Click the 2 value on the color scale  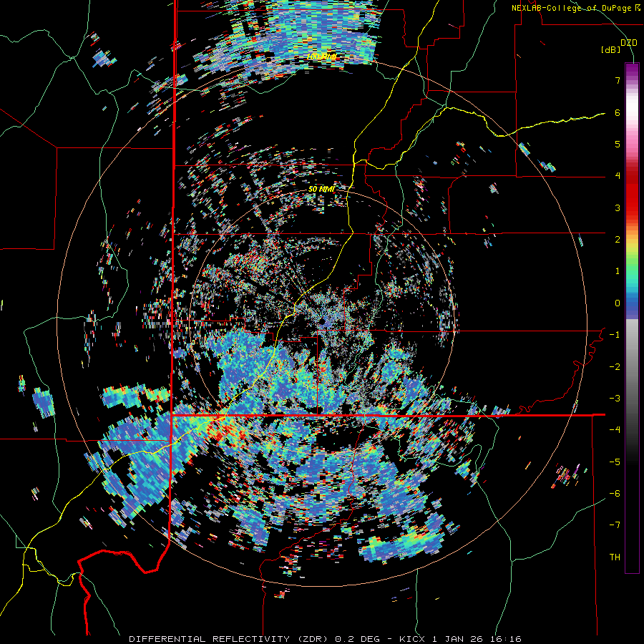[618, 239]
